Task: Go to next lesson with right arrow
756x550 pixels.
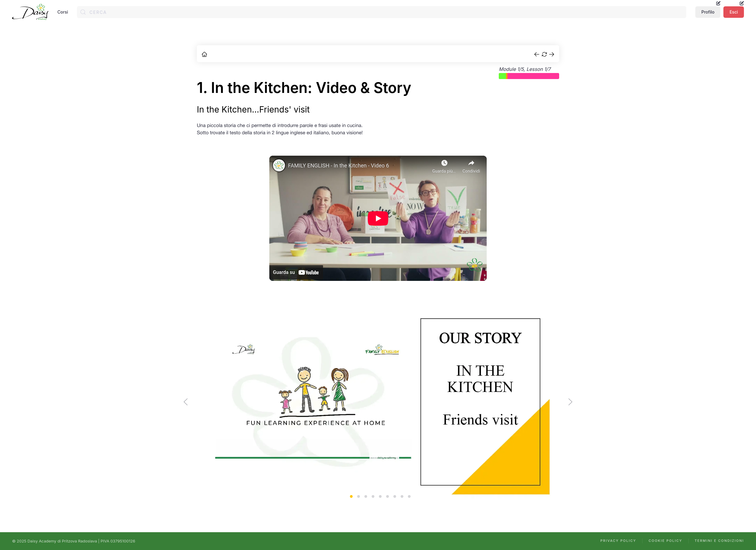Action: [552, 54]
